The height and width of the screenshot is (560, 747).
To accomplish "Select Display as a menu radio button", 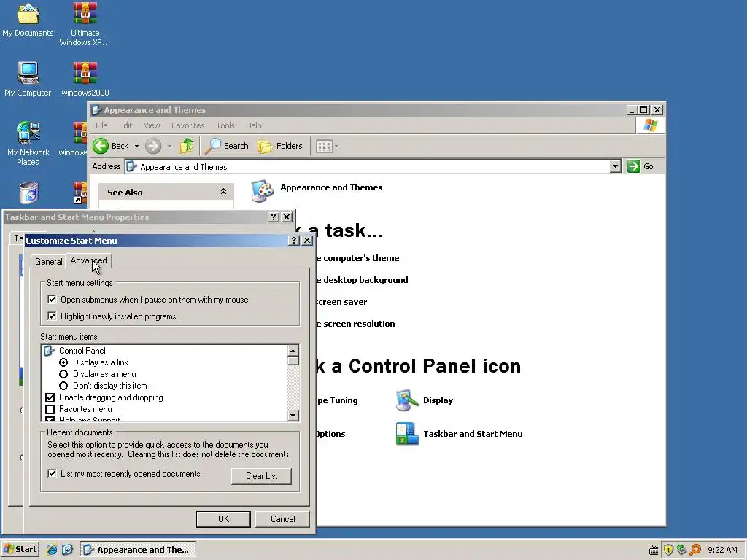I will (63, 374).
